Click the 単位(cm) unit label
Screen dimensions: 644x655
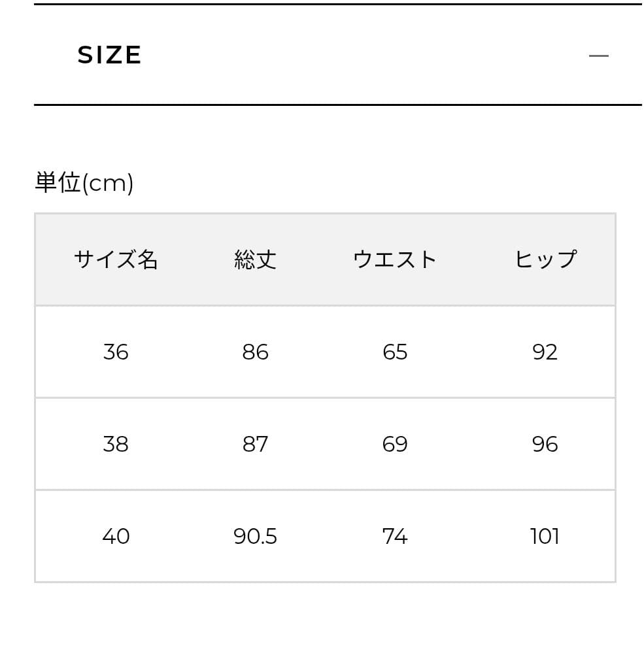(x=84, y=183)
